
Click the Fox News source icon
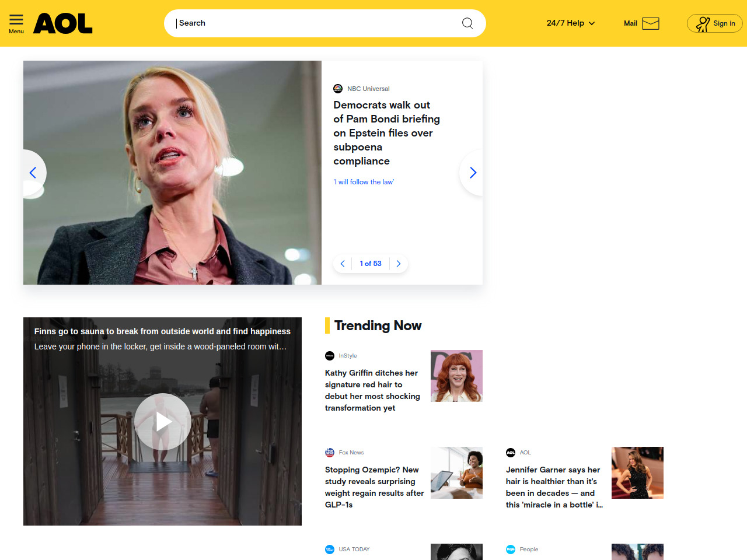coord(330,453)
